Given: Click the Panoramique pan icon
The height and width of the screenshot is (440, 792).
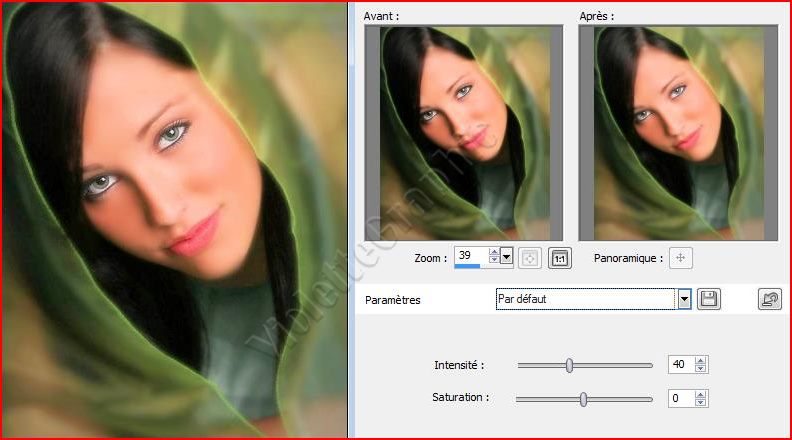Looking at the screenshot, I should (x=682, y=258).
